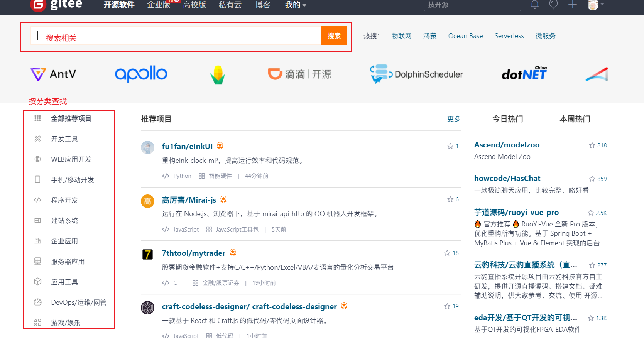Select the 全部推荐项目 category label
Screen dimensions: 644x338
click(71, 118)
